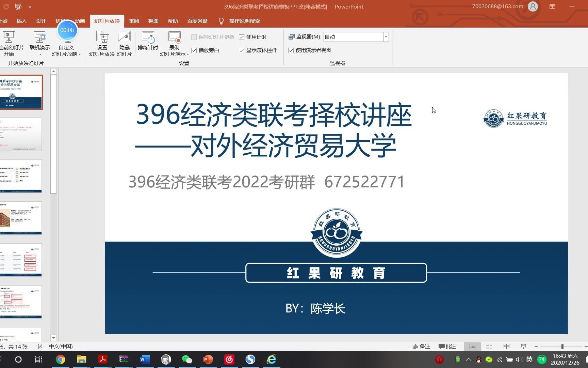Click subtitle text 396经济类联考2022考研群
This screenshot has height=368, width=588.
coord(222,182)
